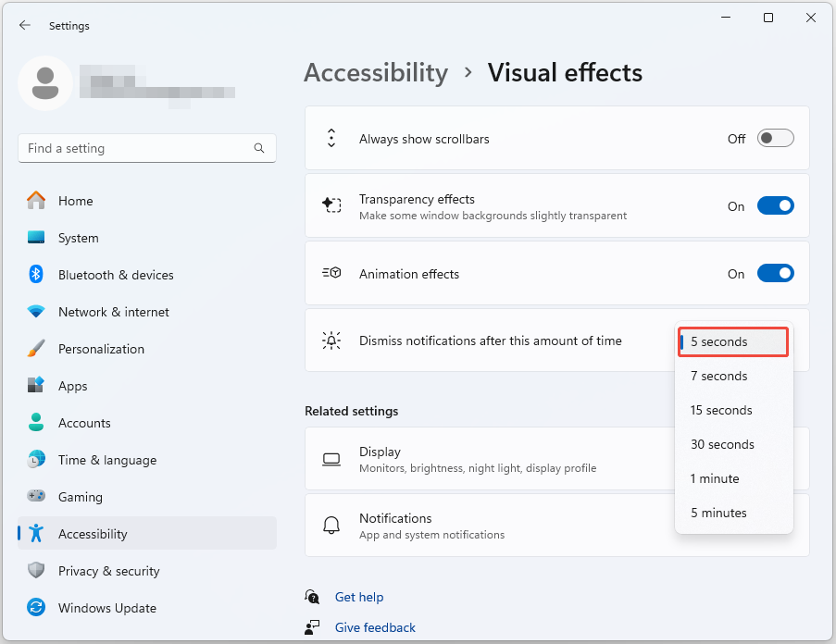Turn off Animation effects switch
Screen dimensions: 836x644
pyautogui.click(x=775, y=274)
